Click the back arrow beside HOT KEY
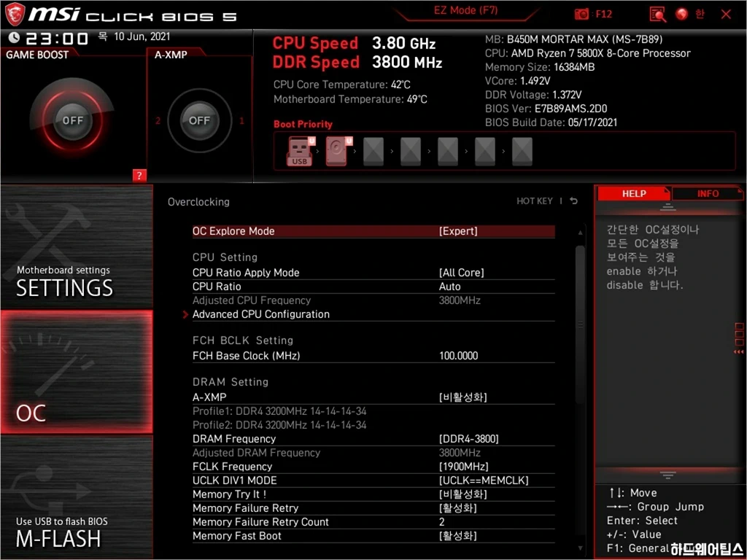The height and width of the screenshot is (560, 747). tap(574, 201)
